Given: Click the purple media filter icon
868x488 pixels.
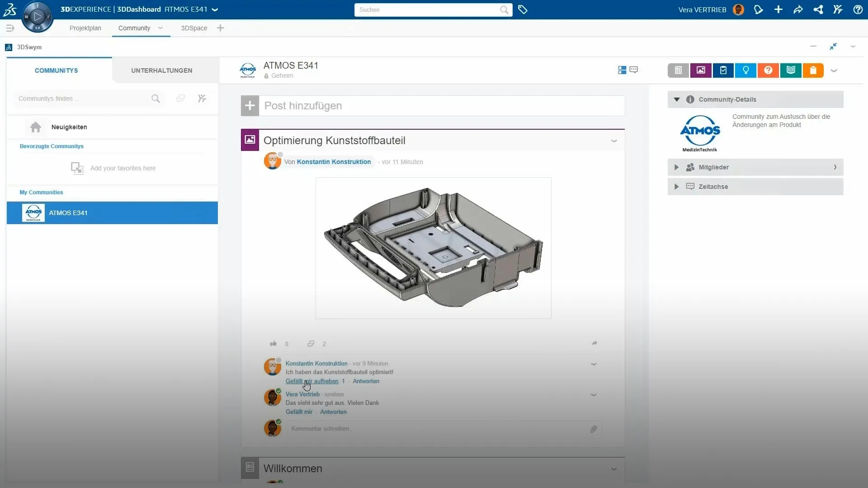Looking at the screenshot, I should 701,70.
